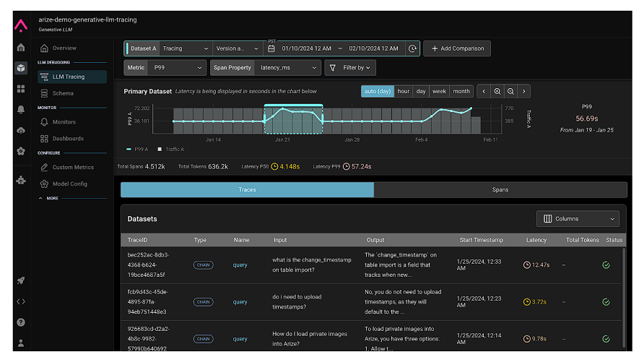Image resolution: width=644 pixels, height=357 pixels.
Task: Sort by the Start Timestamp column header
Action: pos(481,240)
